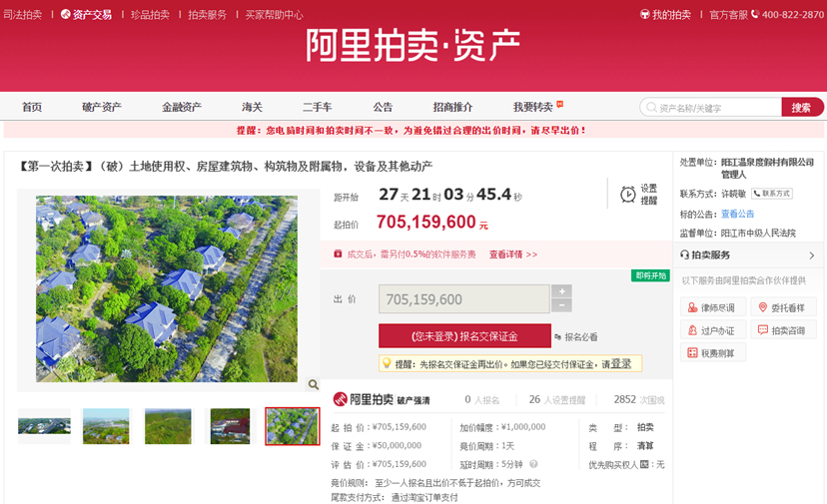
Task: Click the 设置提醒 label
Action: click(x=649, y=194)
